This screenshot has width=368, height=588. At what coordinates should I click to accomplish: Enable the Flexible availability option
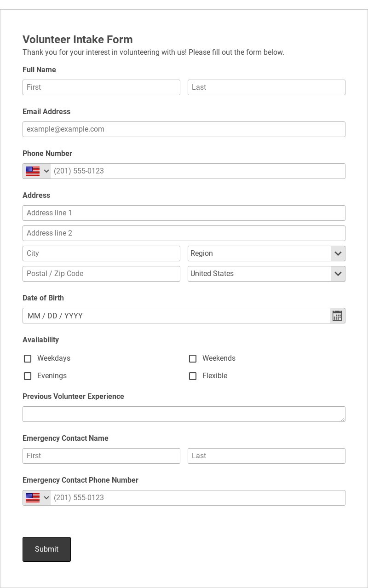click(x=193, y=376)
